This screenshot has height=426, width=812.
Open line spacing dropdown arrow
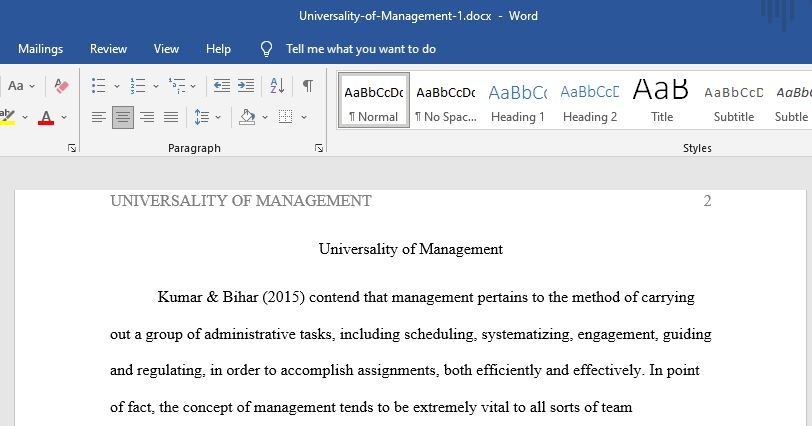click(x=218, y=117)
